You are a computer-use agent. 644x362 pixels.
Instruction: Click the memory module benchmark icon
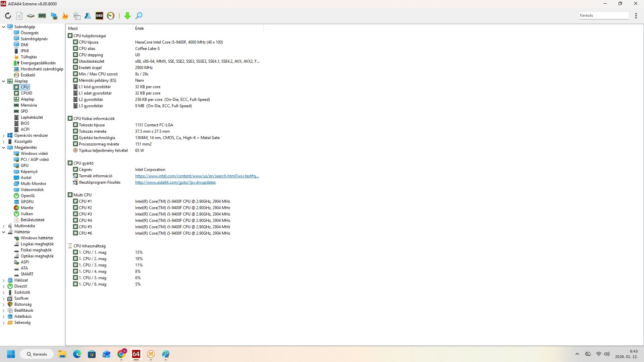[x=42, y=16]
